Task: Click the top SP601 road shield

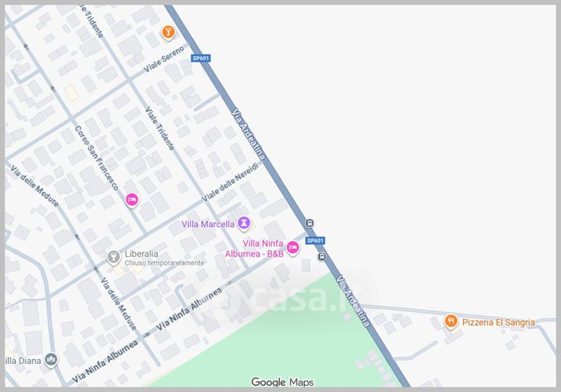Action: (201, 58)
